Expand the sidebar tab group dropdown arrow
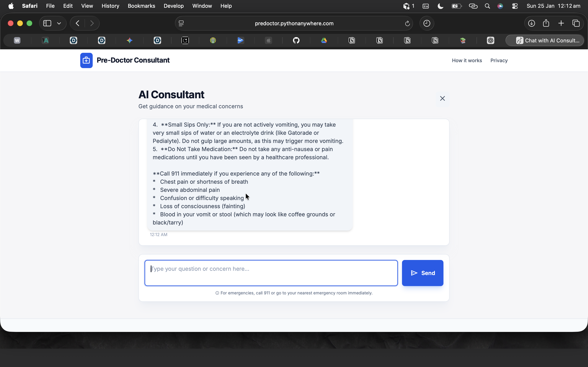The height and width of the screenshot is (367, 588). click(x=59, y=23)
